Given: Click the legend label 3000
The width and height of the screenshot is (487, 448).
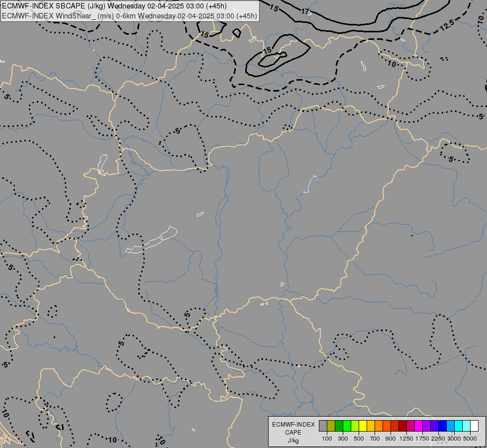Looking at the screenshot, I should (x=454, y=439).
